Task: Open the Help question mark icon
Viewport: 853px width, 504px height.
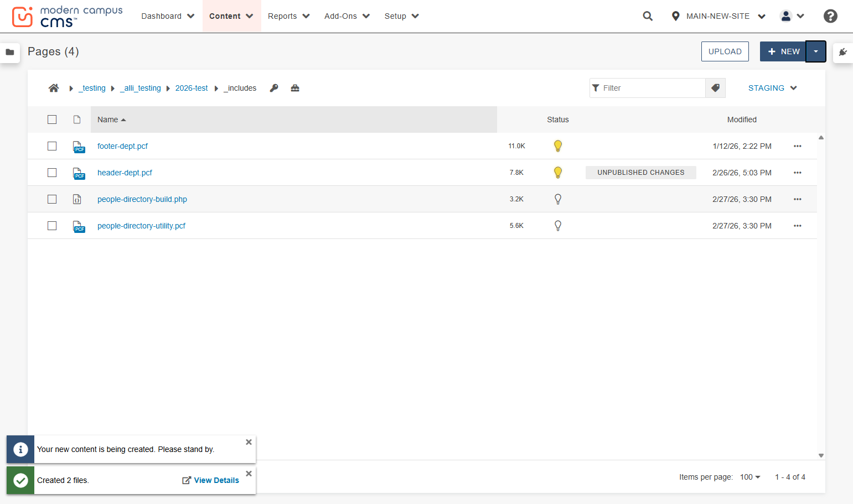Action: pos(830,16)
